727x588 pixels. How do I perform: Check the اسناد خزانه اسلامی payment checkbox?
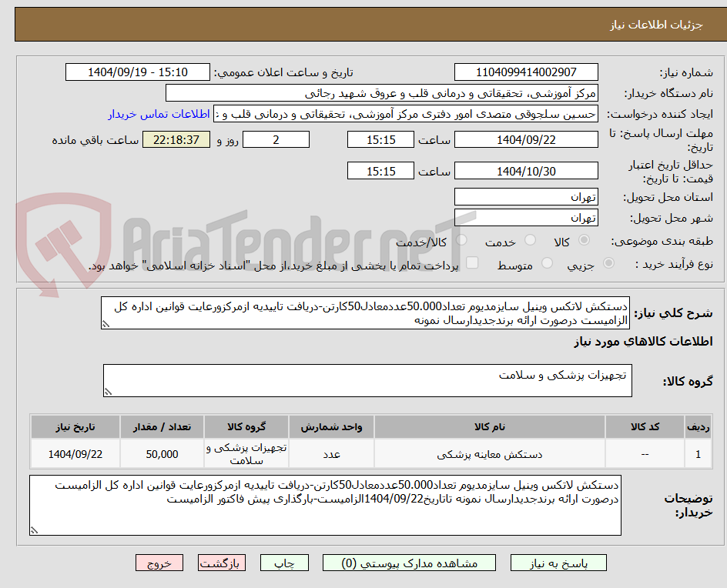472,262
